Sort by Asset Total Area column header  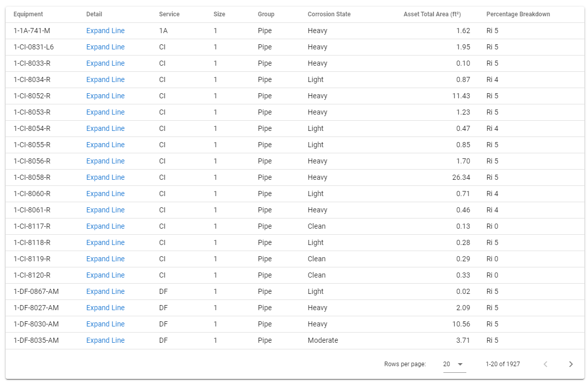pyautogui.click(x=432, y=14)
